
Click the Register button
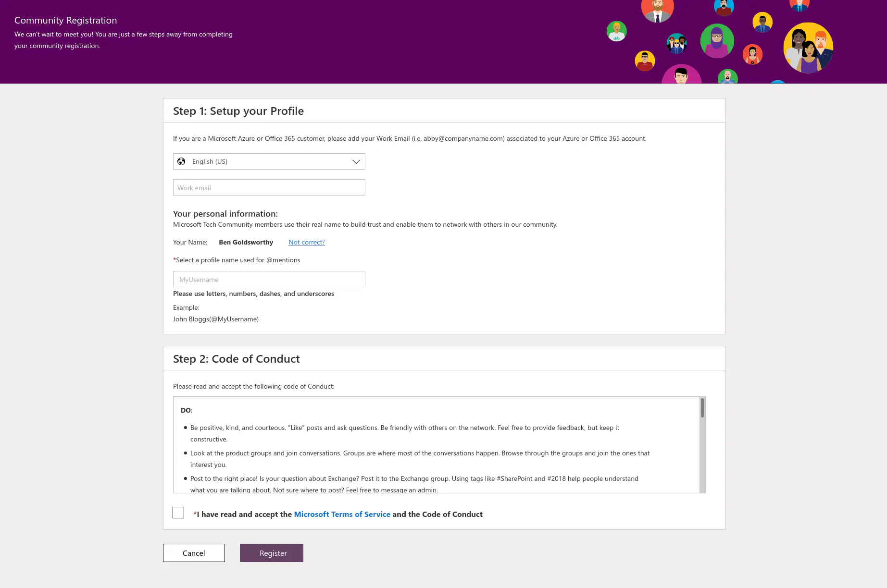271,552
